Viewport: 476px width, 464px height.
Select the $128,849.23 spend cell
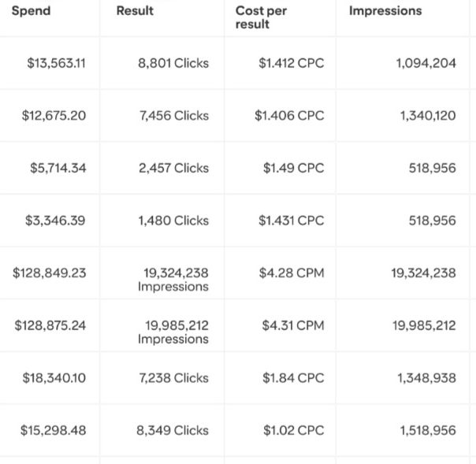click(x=49, y=273)
